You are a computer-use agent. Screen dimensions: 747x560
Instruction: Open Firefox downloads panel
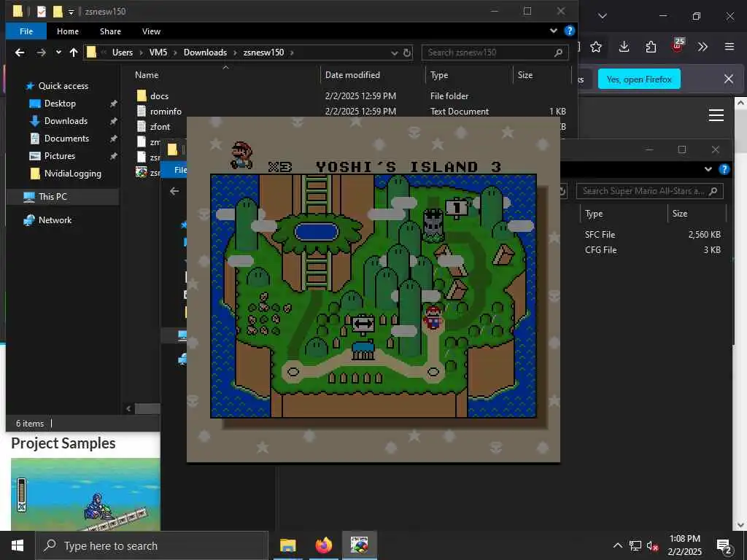pos(624,47)
